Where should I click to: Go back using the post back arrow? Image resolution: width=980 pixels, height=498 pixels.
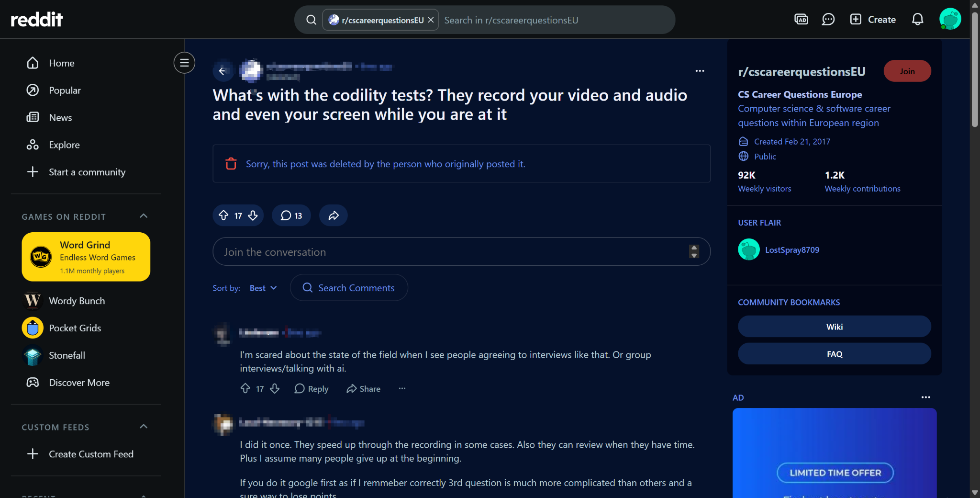[222, 71]
